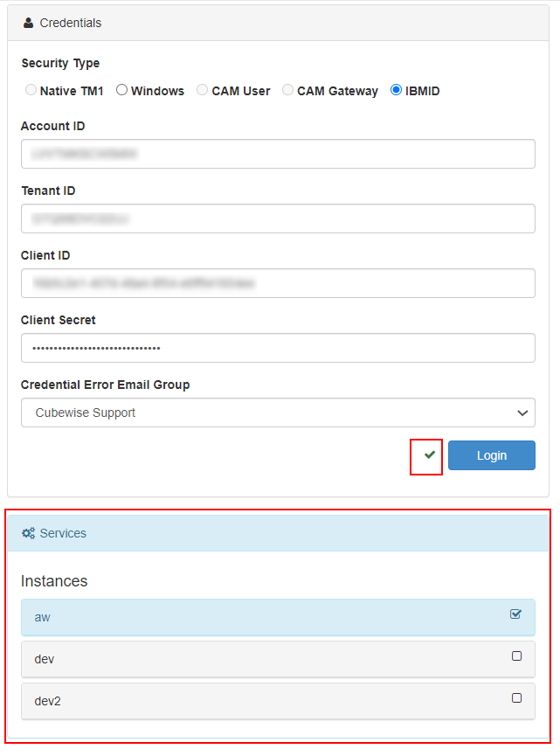Click the Services gears icon
560x756 pixels.
28,533
